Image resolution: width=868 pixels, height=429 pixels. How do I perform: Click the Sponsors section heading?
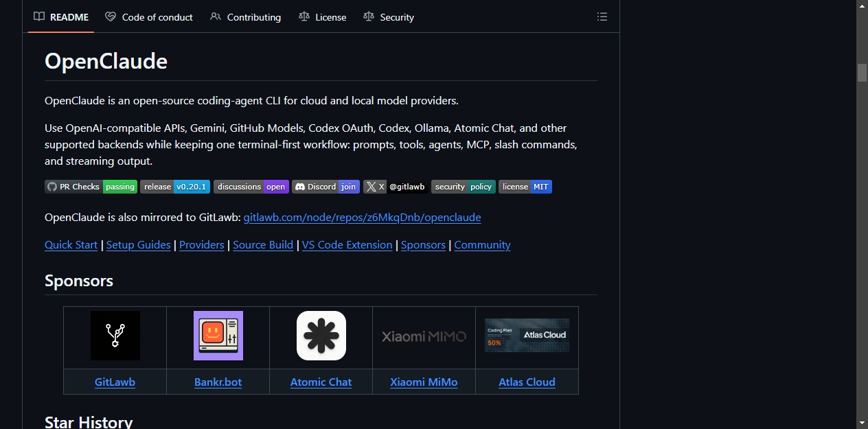click(x=79, y=281)
